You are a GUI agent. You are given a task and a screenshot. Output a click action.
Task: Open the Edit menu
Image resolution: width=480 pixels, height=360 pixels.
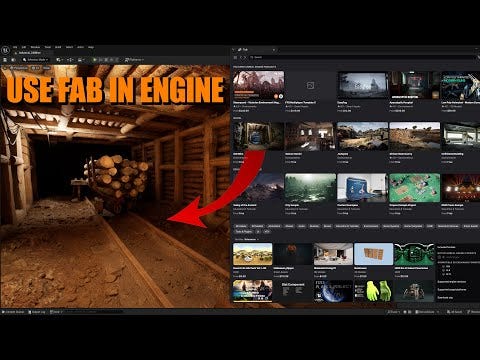point(24,47)
